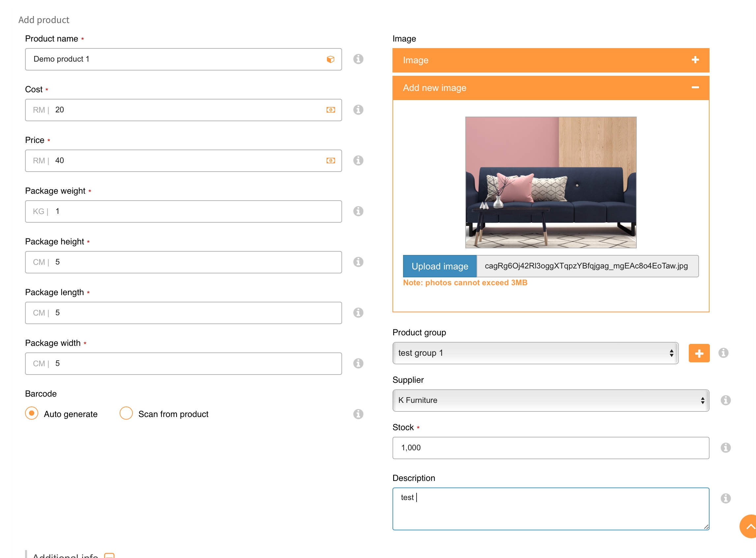The image size is (756, 558).
Task: Click info icon beside Supplier dropdown
Action: point(725,400)
